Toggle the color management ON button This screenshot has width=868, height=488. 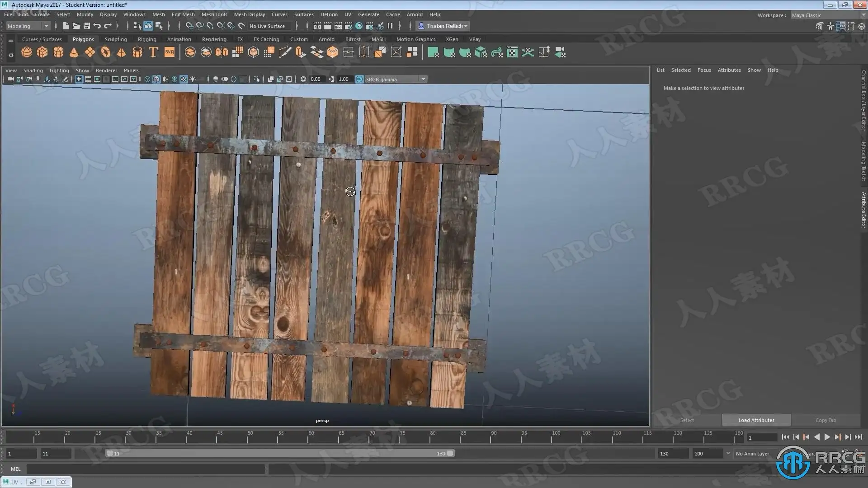[x=359, y=79]
